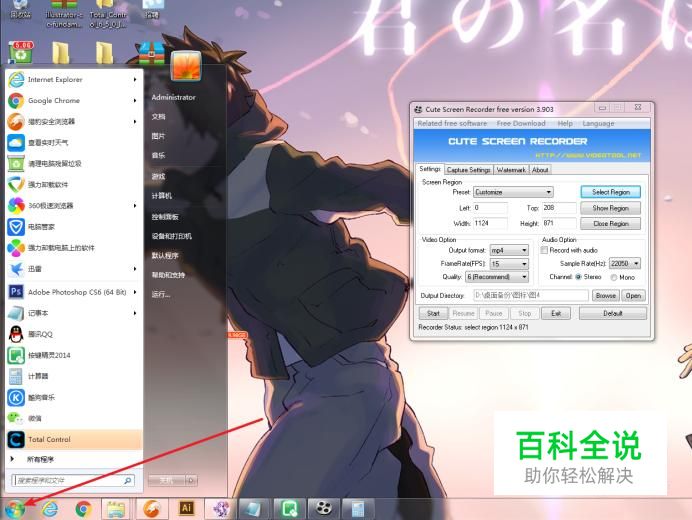The image size is (692, 520).
Task: Open the 2014 key wizard entry
Action: coord(73,355)
